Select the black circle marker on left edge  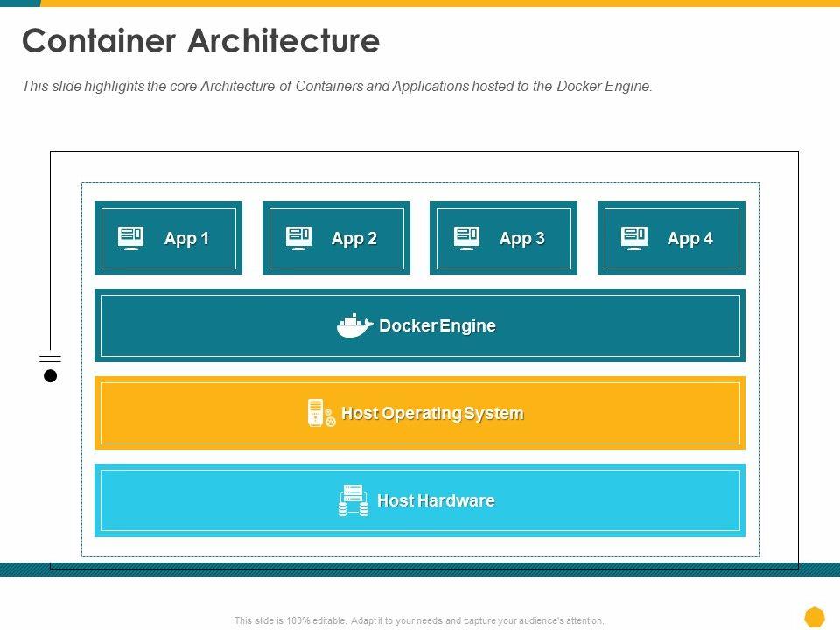click(51, 376)
